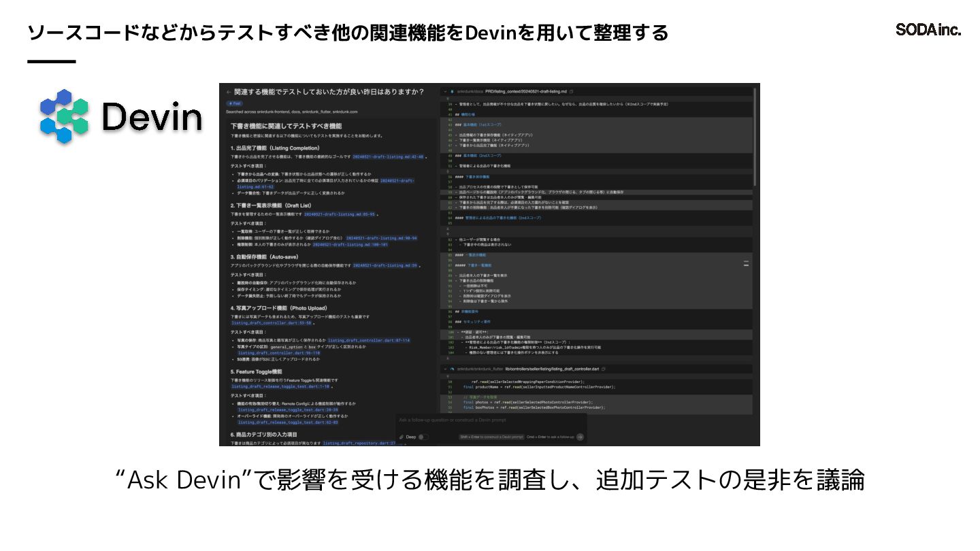Click code line 'final productName = ref.read(...)'
Image resolution: width=980 pixels, height=551 pixels.
(x=539, y=386)
